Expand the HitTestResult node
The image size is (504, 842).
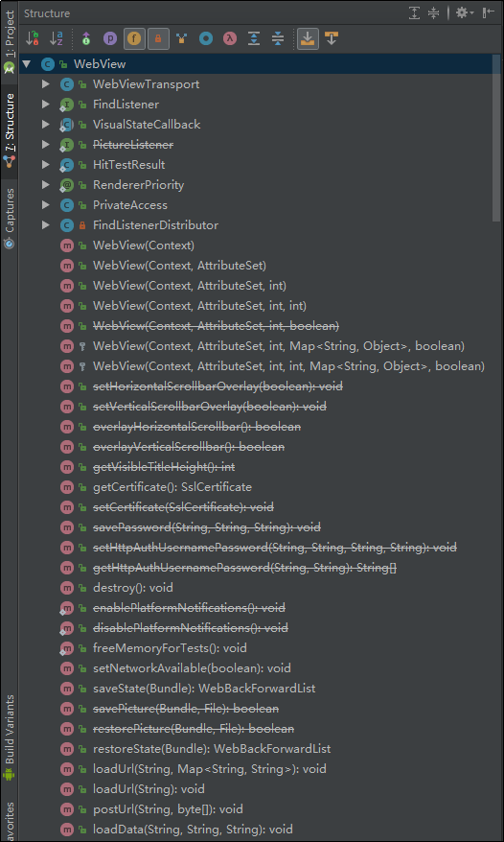(x=46, y=164)
